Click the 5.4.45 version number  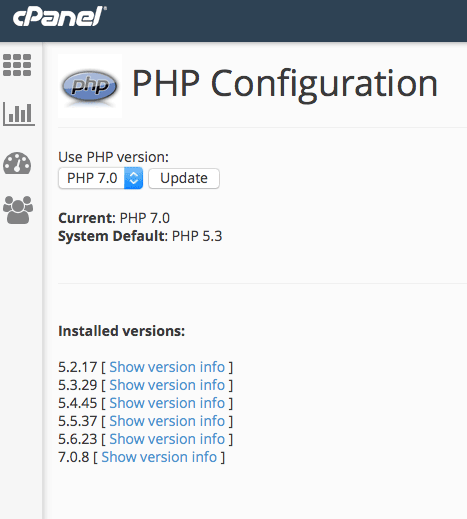click(x=77, y=403)
